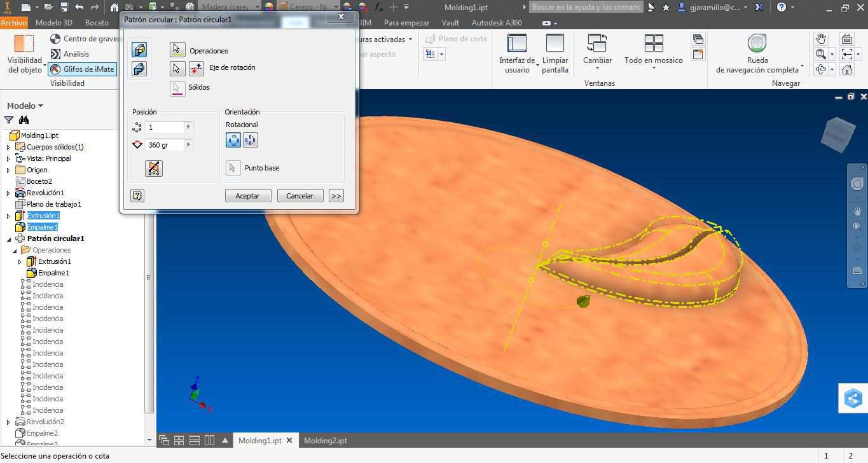This screenshot has width=868, height=463.
Task: Click the help search field
Action: pyautogui.click(x=586, y=7)
